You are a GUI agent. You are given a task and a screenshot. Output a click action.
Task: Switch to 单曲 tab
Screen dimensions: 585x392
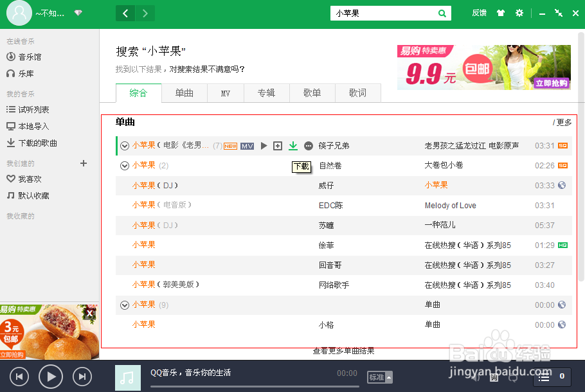184,93
